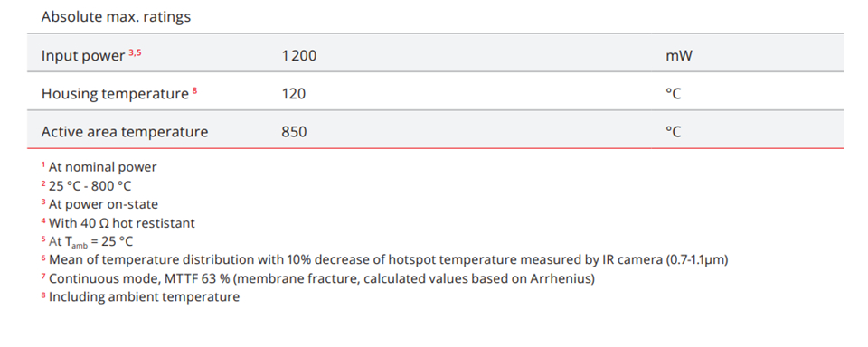Click the 120 housing temperature value
868x347 pixels.
coord(293,94)
